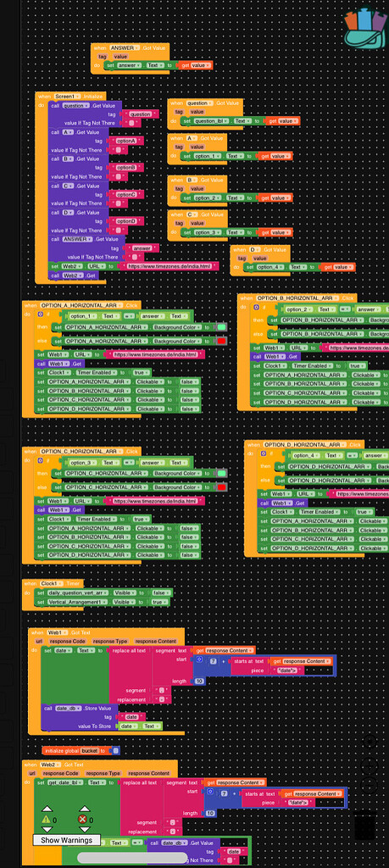This screenshot has width=389, height=868.
Task: Edit number 7 in Web1.Got Text plus block
Action: (x=213, y=661)
